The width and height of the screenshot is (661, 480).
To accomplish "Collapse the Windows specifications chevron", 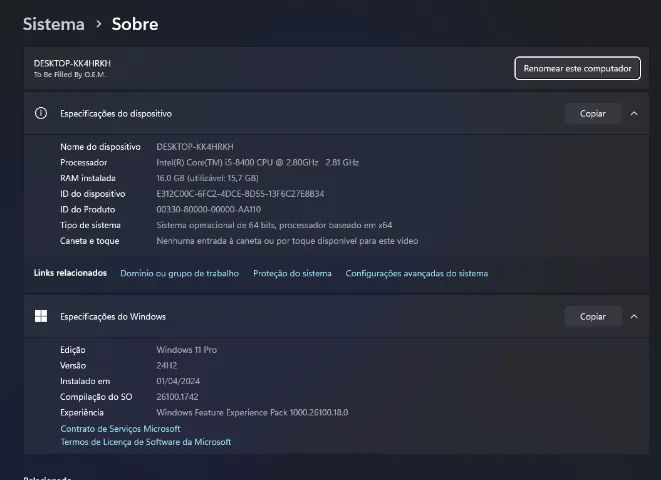I will point(634,317).
